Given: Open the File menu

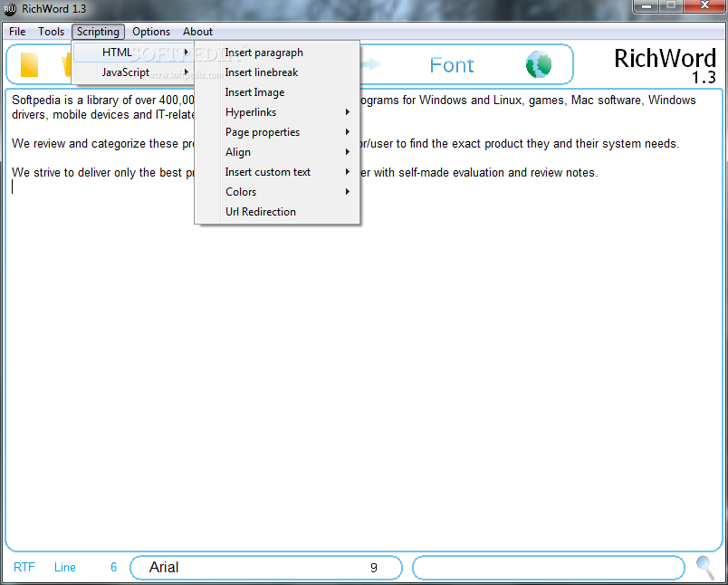Looking at the screenshot, I should [x=17, y=32].
